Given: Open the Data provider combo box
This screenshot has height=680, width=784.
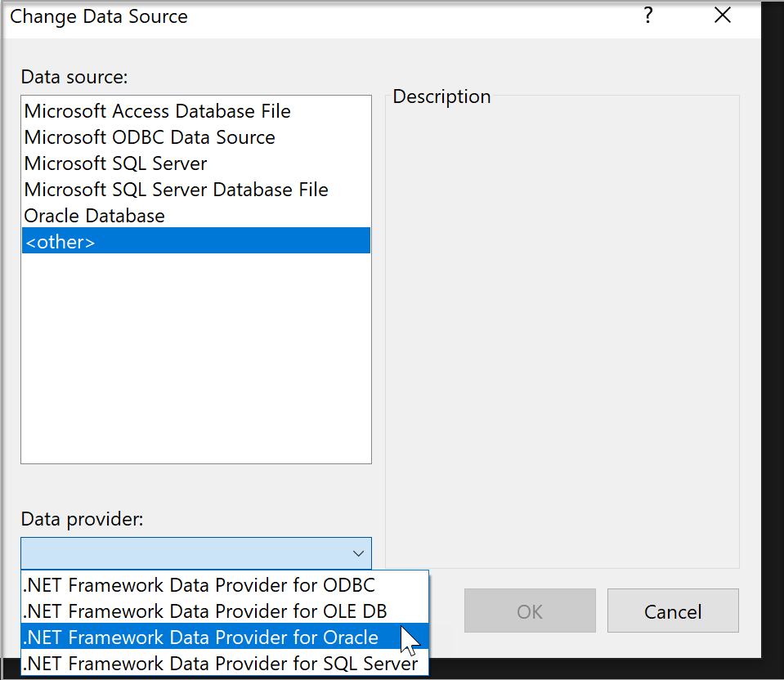Looking at the screenshot, I should tap(196, 553).
